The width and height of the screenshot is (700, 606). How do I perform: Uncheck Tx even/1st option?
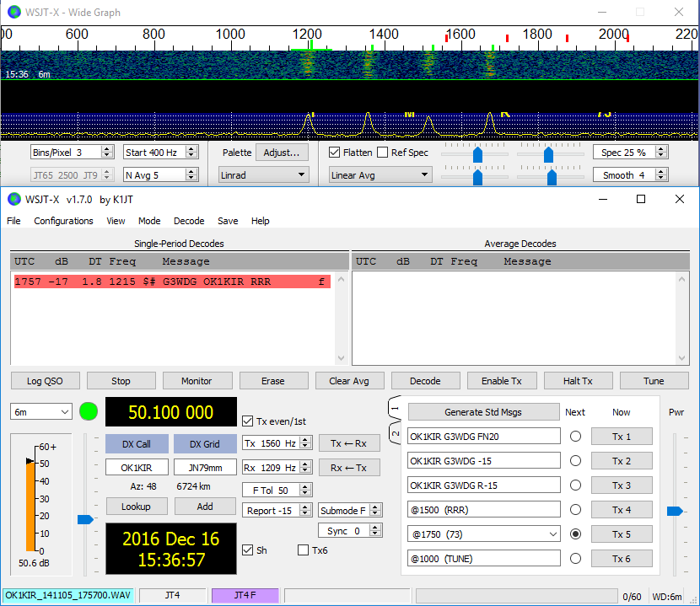click(x=247, y=421)
